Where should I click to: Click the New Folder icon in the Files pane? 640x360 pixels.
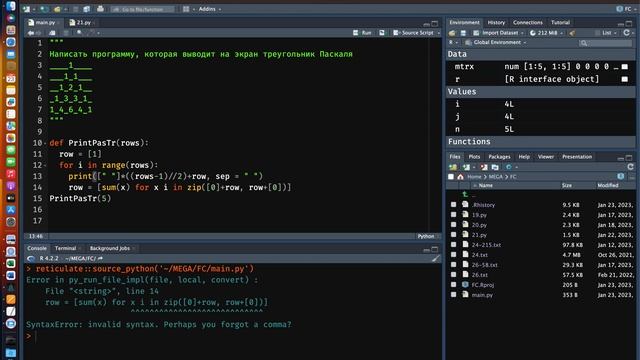pyautogui.click(x=453, y=167)
